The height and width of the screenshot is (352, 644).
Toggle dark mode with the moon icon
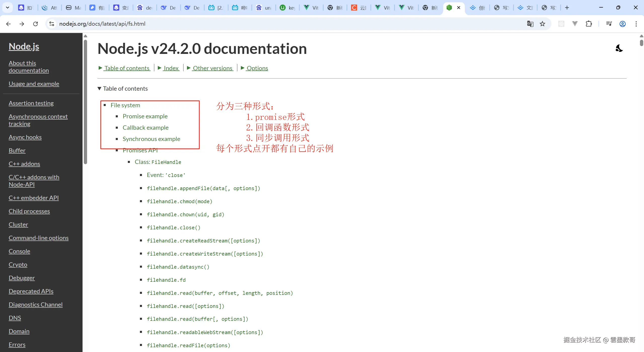click(619, 48)
